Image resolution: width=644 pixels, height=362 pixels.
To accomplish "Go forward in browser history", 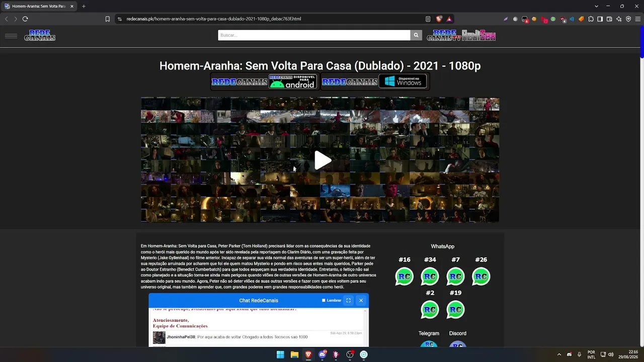I will tap(16, 19).
